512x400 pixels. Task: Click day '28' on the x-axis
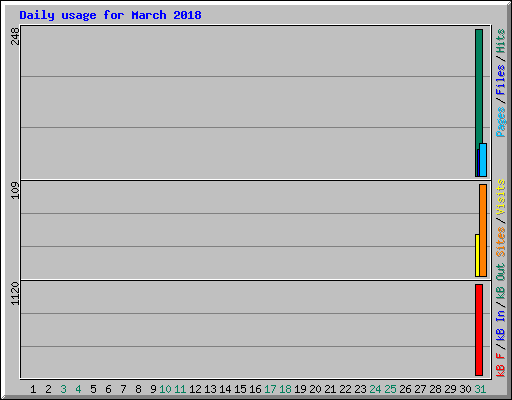tap(435, 389)
